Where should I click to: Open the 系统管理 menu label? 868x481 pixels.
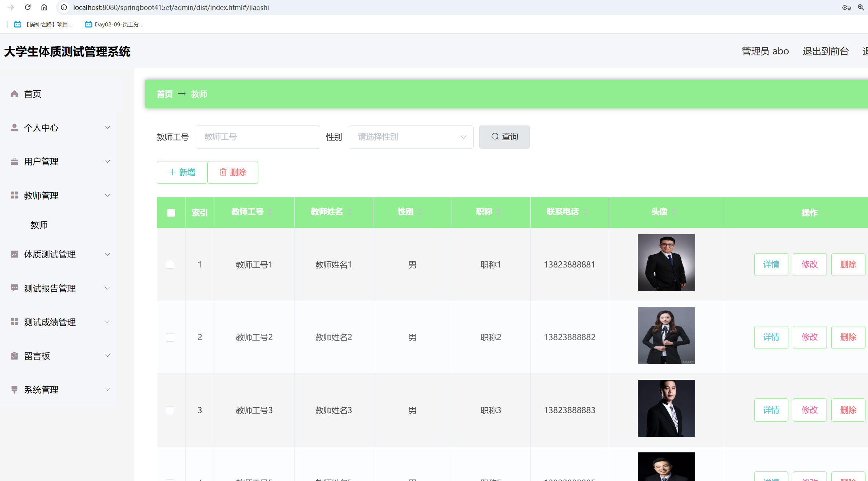(x=41, y=390)
